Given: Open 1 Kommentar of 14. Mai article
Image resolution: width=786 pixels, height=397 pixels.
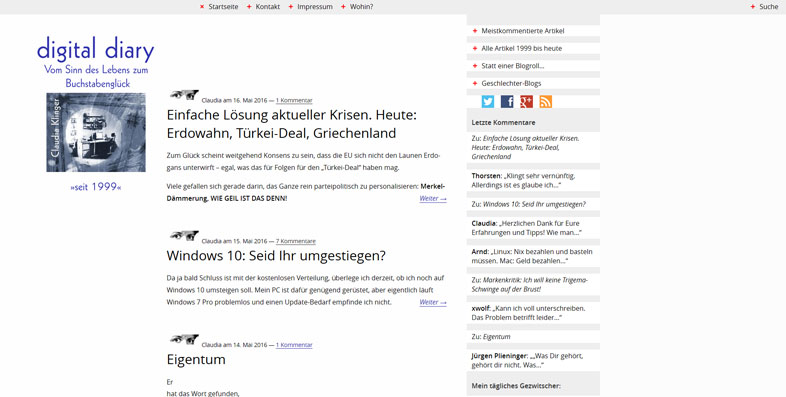Looking at the screenshot, I should [294, 345].
